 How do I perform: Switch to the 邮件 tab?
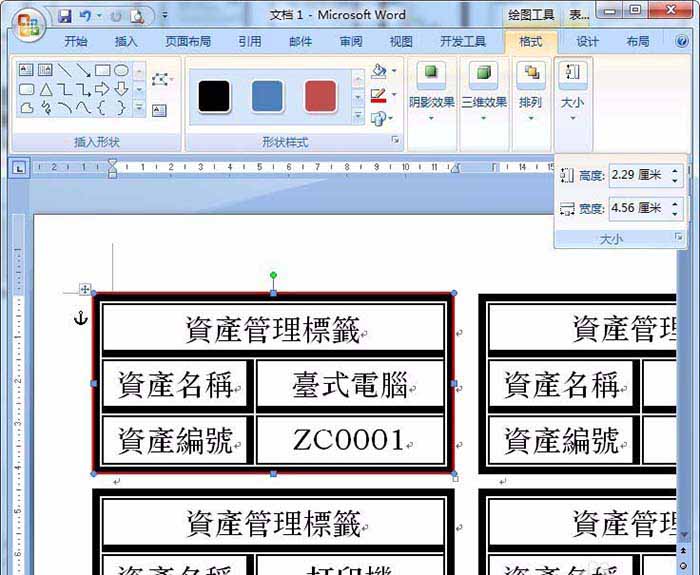tap(300, 42)
